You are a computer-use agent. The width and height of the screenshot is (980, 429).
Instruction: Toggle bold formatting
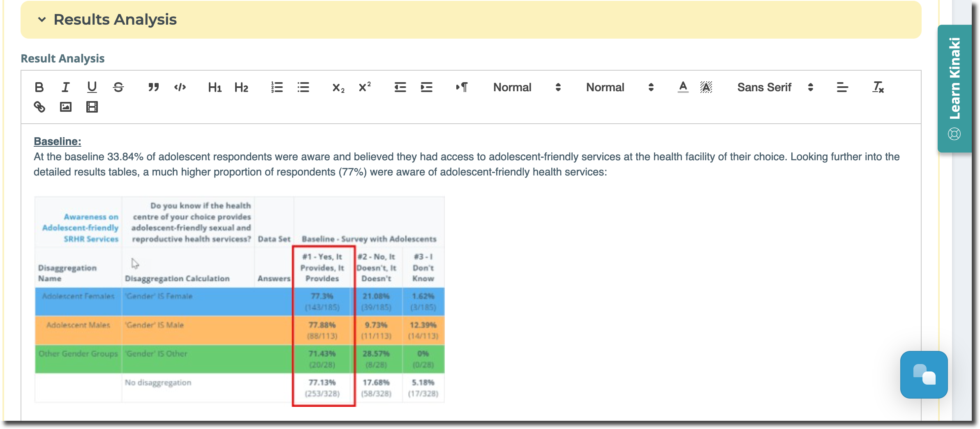point(39,87)
